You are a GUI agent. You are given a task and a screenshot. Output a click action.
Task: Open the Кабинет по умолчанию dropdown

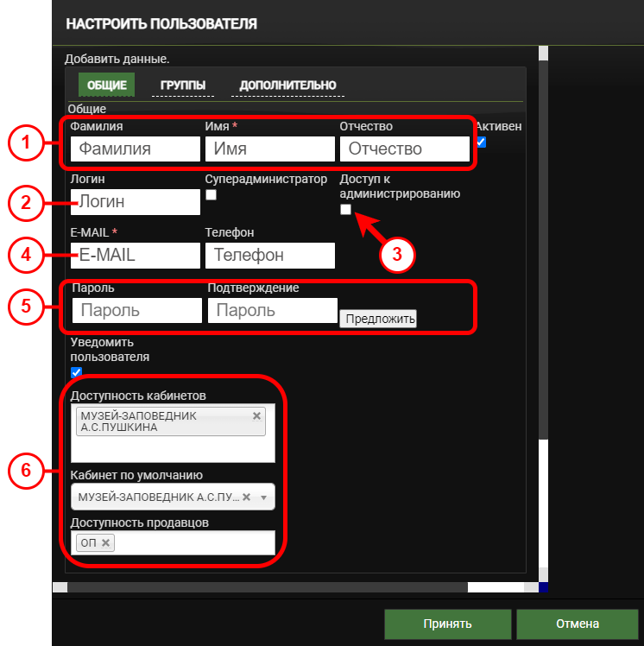(x=263, y=497)
